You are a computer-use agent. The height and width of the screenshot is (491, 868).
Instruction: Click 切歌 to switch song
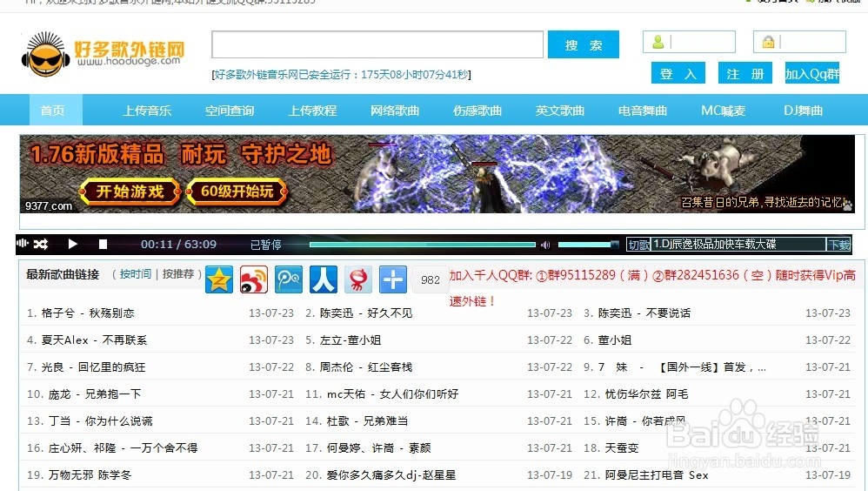pos(638,245)
